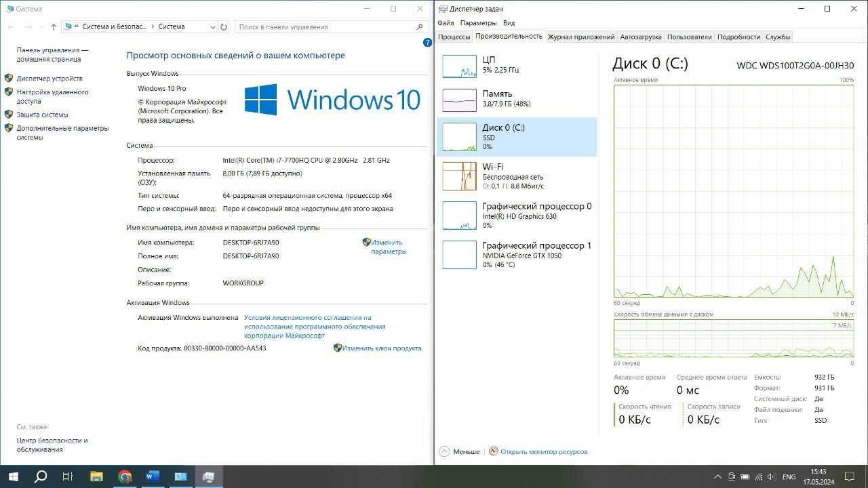Click Memory mini graph thumbnail
This screenshot has width=868, height=488.
coord(460,100)
